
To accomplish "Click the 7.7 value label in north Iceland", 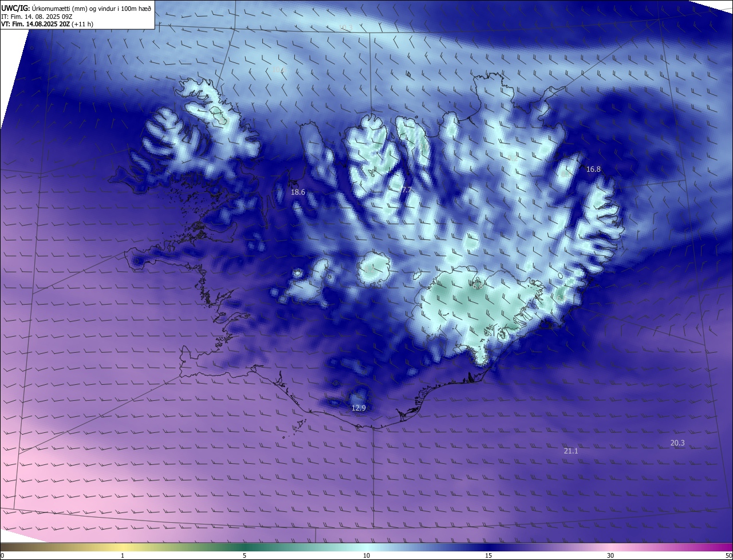I will 406,190.
